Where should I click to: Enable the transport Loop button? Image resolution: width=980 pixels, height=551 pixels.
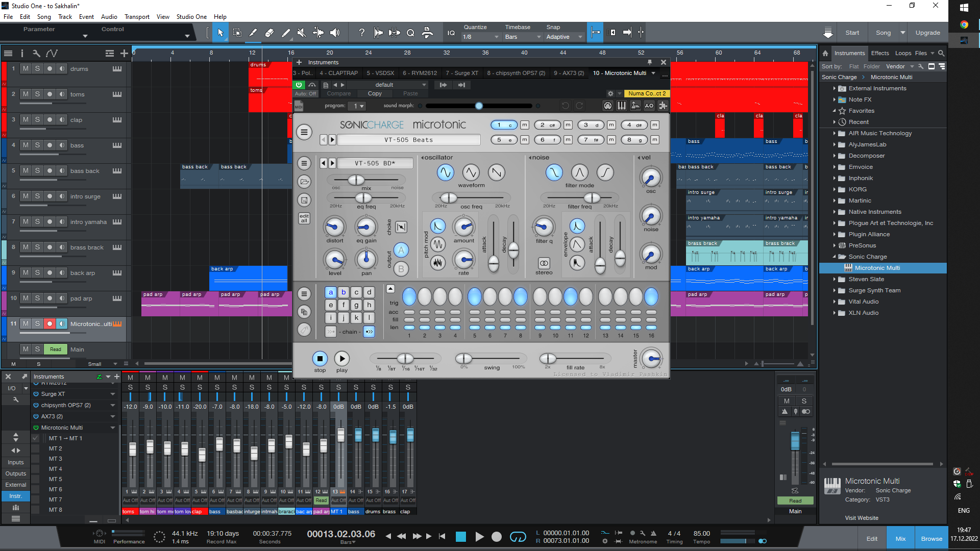pos(518,537)
